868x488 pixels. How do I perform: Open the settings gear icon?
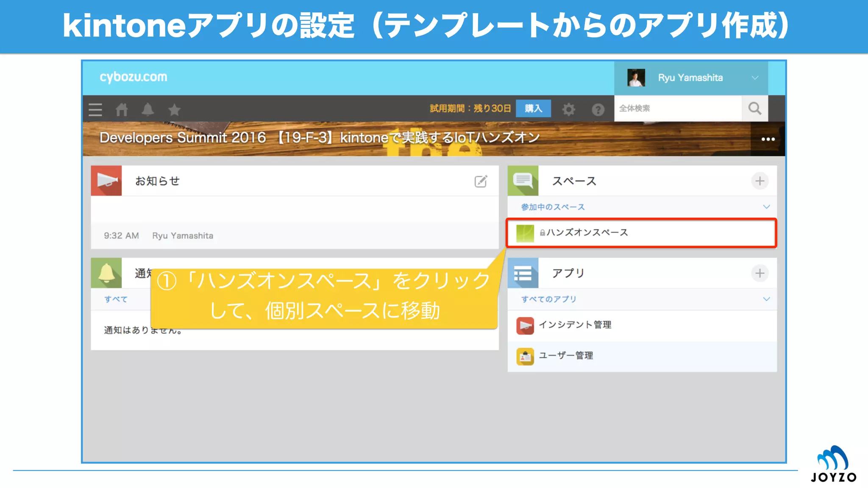click(x=569, y=109)
